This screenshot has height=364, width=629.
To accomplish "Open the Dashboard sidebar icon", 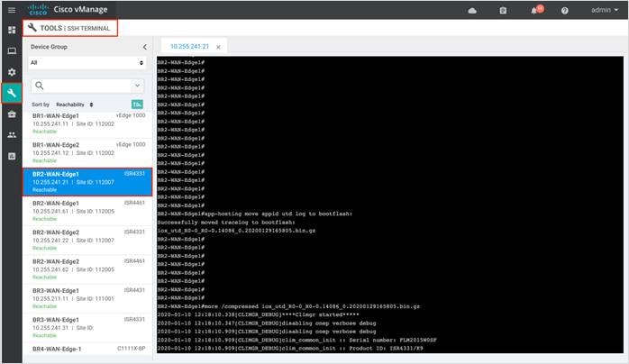I will click(12, 30).
